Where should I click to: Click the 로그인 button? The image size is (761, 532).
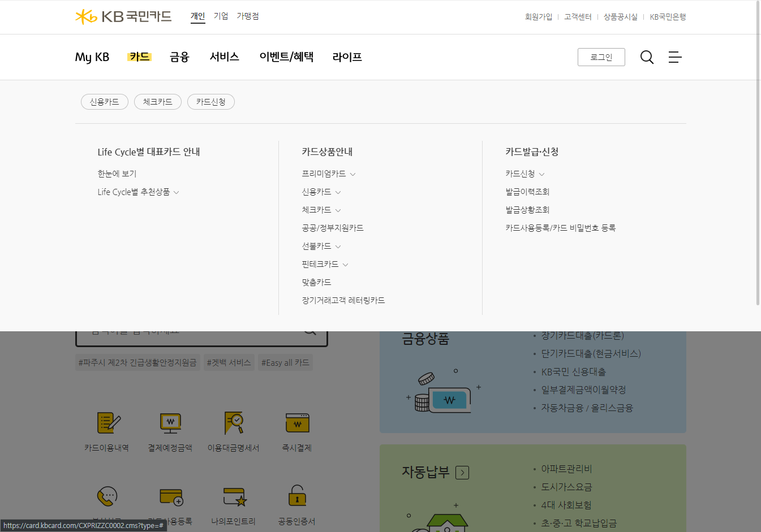(x=601, y=57)
